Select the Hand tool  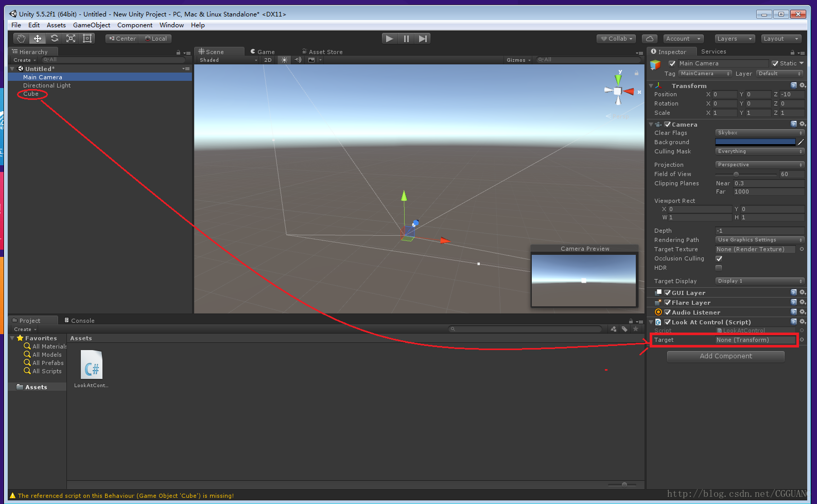pos(21,39)
